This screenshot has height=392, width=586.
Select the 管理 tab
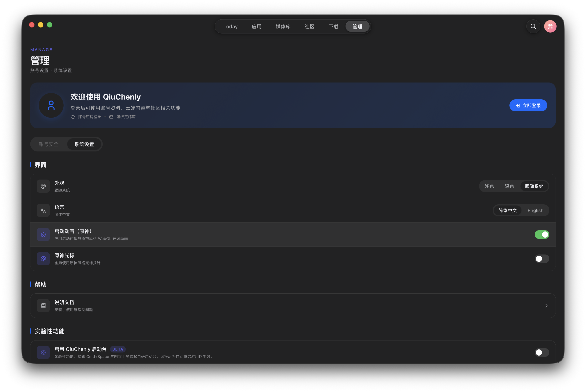click(357, 27)
